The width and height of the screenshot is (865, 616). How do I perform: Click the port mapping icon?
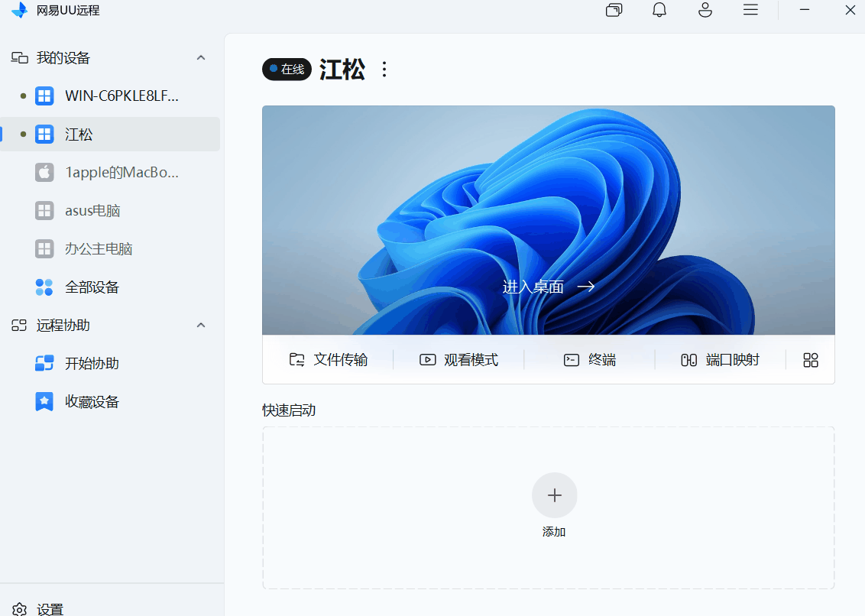688,360
